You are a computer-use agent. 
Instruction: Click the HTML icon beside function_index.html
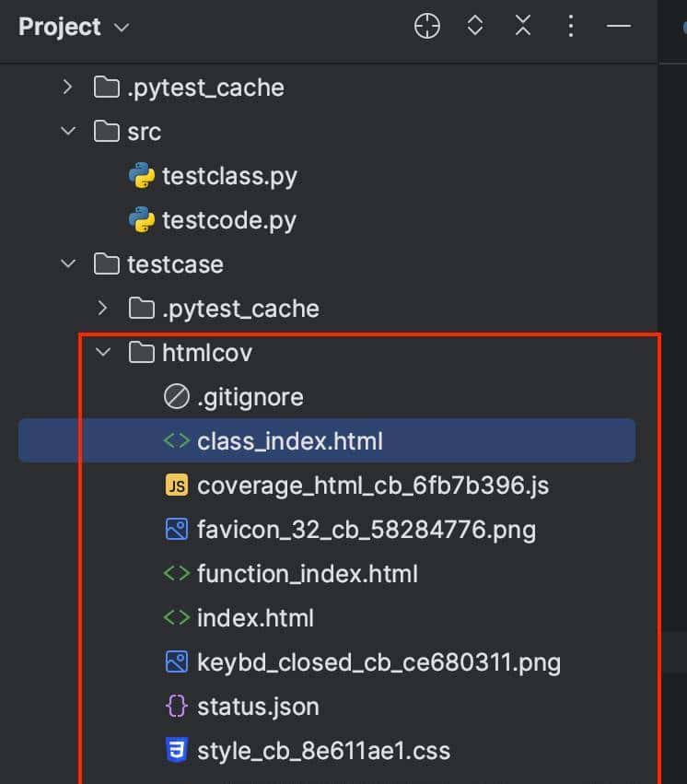[x=176, y=573]
